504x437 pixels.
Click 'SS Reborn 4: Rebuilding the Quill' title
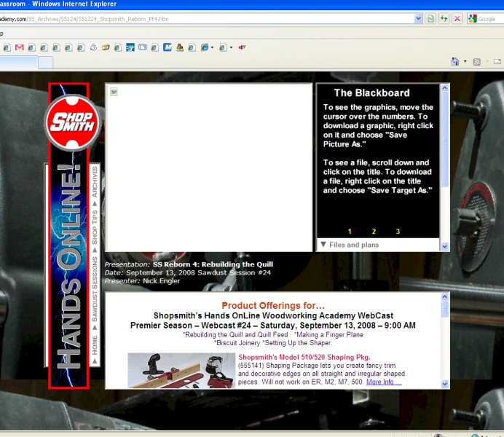(x=213, y=264)
